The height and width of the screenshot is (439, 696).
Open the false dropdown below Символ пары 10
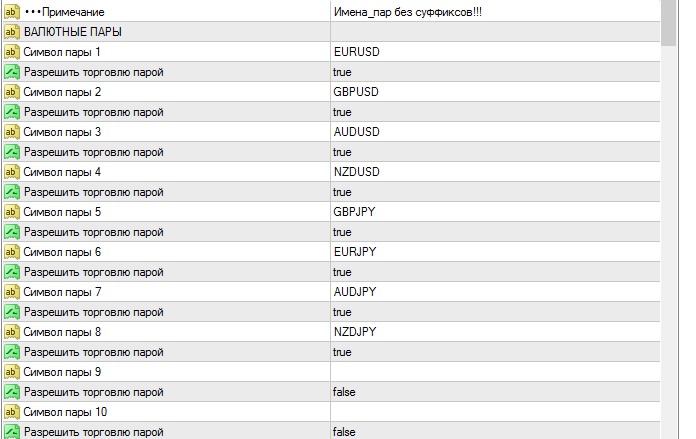pyautogui.click(x=344, y=432)
